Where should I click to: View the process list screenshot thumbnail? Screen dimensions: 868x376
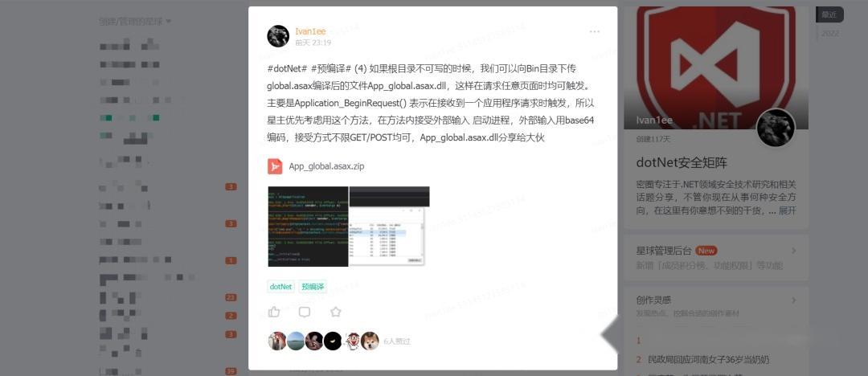[x=389, y=227]
